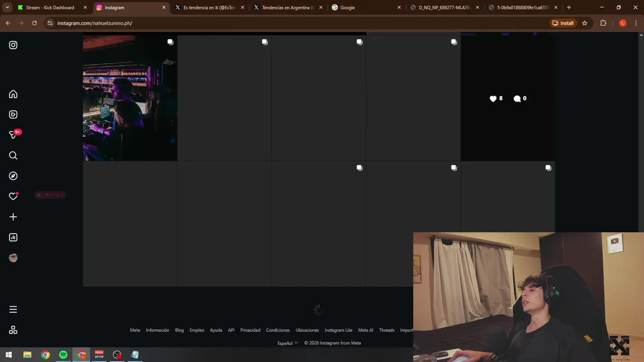644x362 pixels.
Task: Open the More hamburger menu
Action: (x=13, y=309)
